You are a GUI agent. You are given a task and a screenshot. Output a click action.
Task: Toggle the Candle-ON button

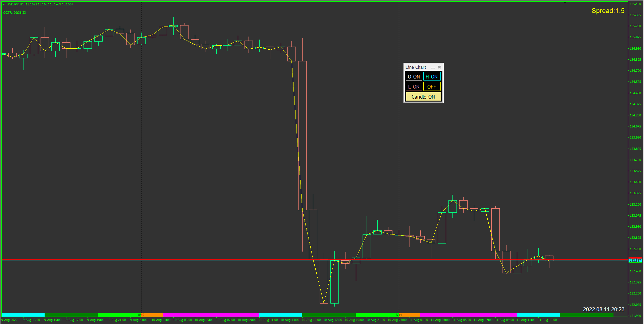point(423,97)
